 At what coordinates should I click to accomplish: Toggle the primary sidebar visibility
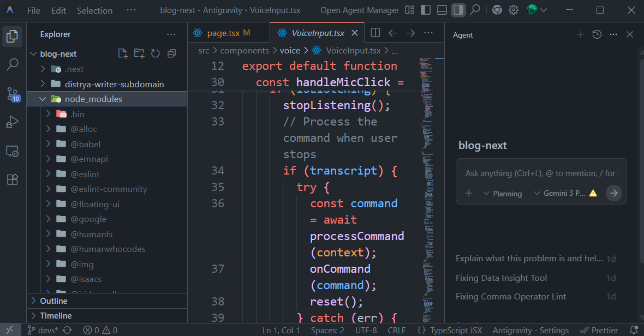[x=426, y=10]
